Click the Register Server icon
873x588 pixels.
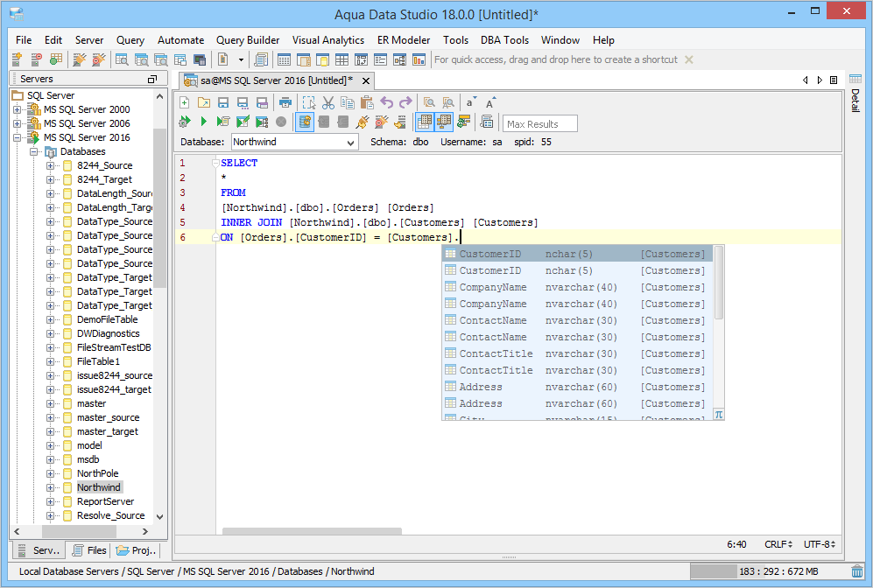pos(17,59)
